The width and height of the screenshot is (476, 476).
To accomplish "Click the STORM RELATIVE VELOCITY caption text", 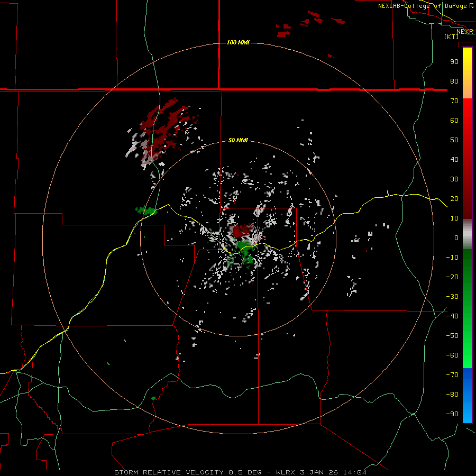I will tap(169, 472).
